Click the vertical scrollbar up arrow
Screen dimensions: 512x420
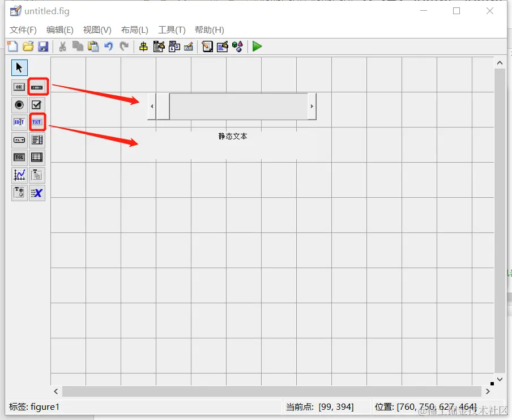500,63
